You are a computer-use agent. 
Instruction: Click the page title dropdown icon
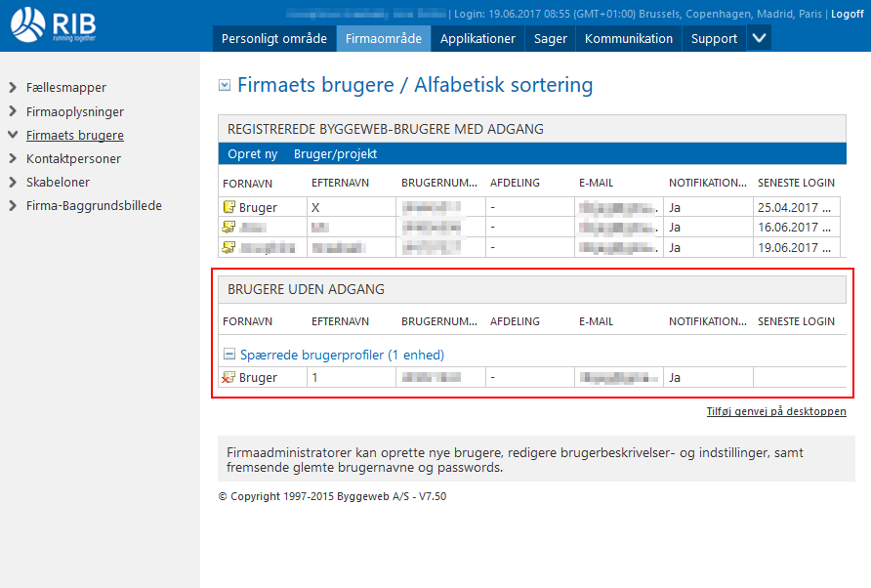(x=225, y=86)
